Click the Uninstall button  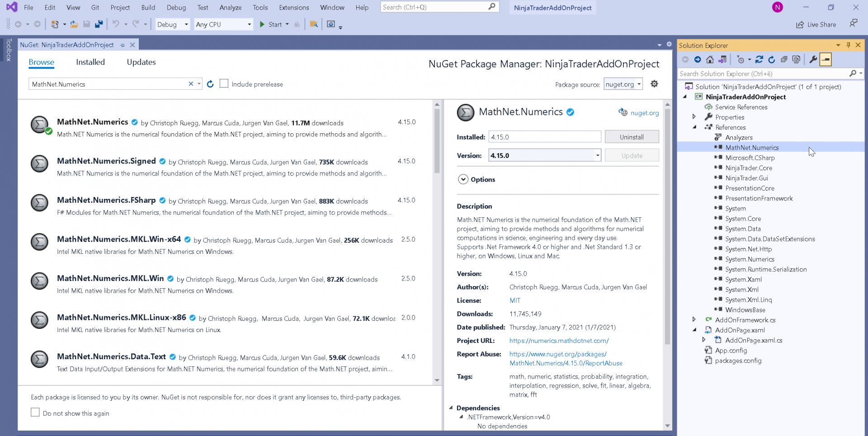[x=632, y=137]
